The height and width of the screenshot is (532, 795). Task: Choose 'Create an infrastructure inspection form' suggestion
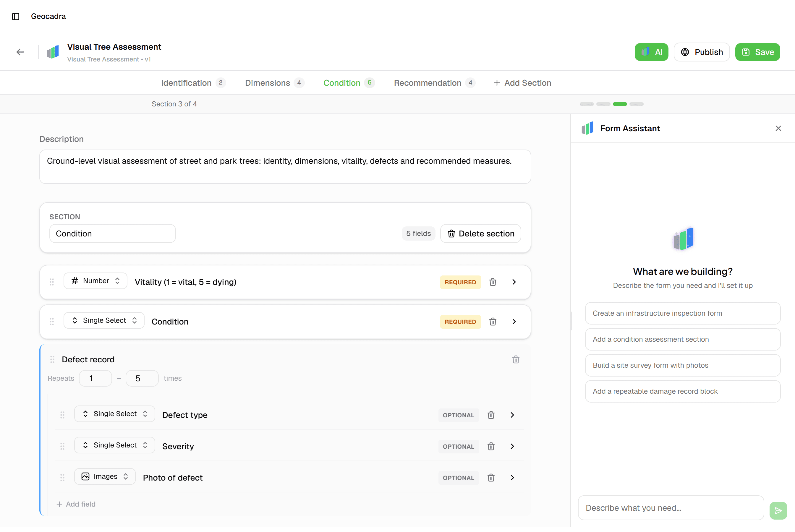click(683, 313)
